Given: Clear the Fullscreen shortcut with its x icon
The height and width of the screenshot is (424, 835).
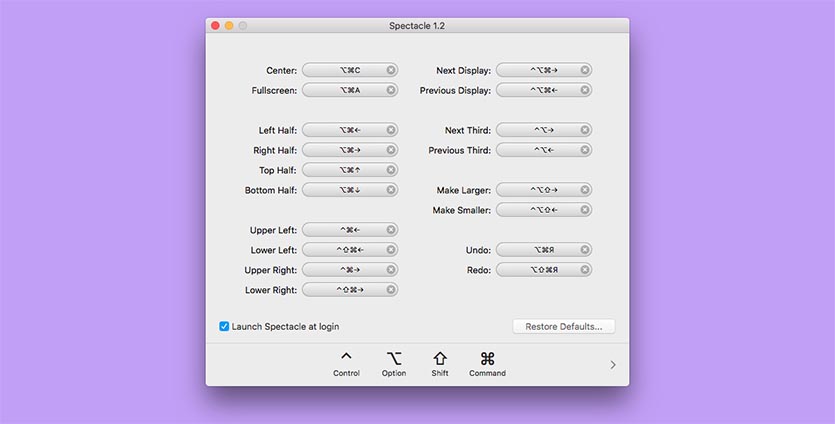Looking at the screenshot, I should click(391, 90).
